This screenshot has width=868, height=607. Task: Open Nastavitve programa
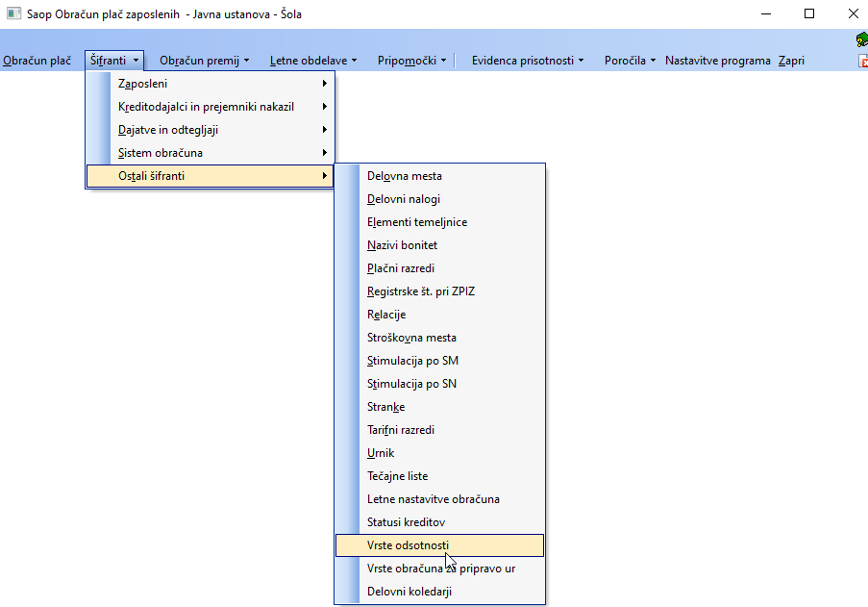coord(717,61)
